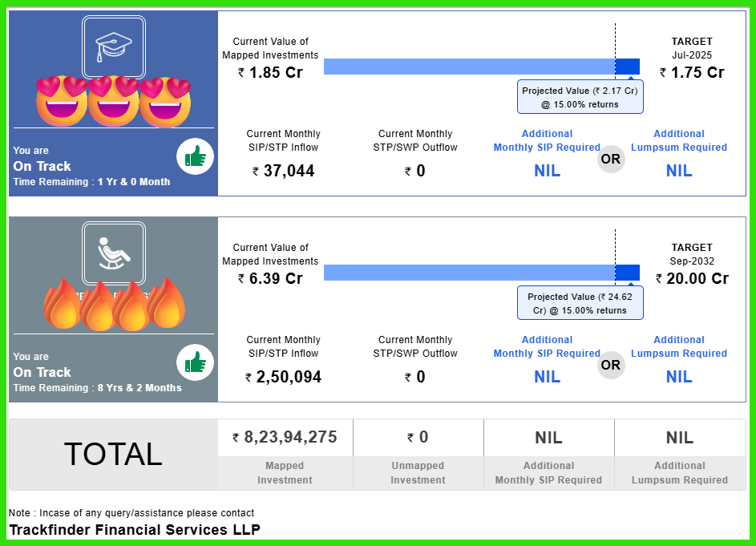Click Additional Monthly SIP Required in second goal

[x=547, y=346]
